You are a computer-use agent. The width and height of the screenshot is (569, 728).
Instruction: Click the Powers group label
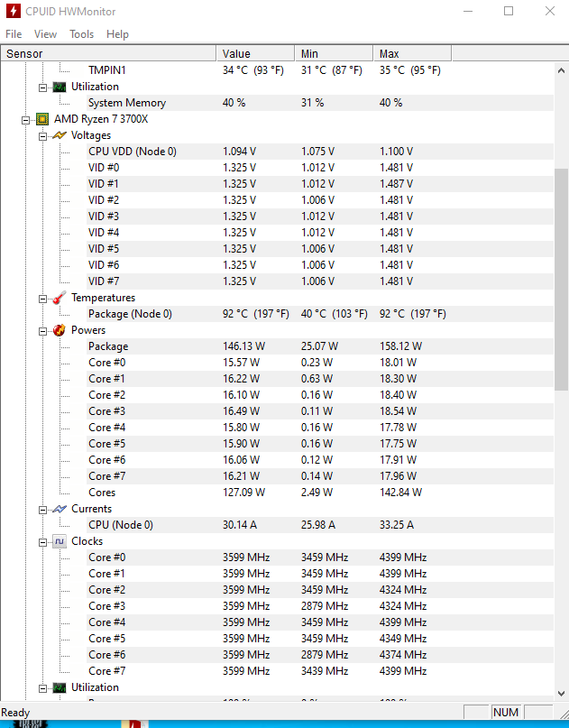pyautogui.click(x=88, y=330)
